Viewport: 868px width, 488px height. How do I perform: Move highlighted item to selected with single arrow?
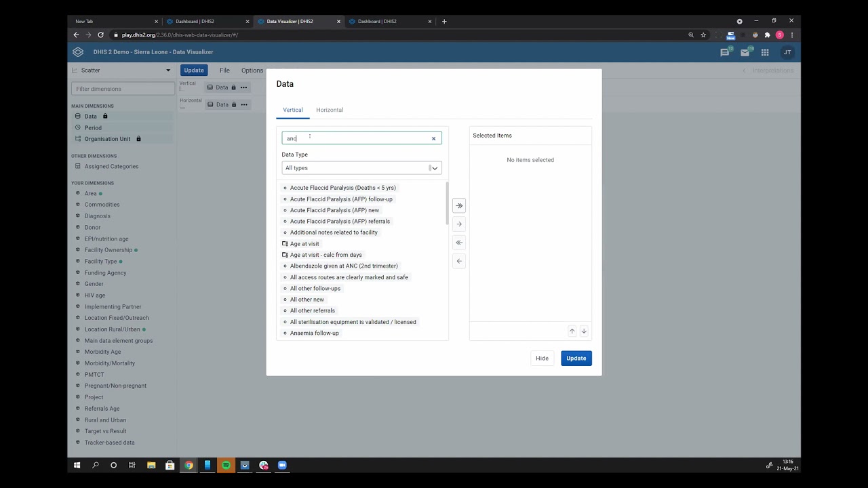coord(459,224)
